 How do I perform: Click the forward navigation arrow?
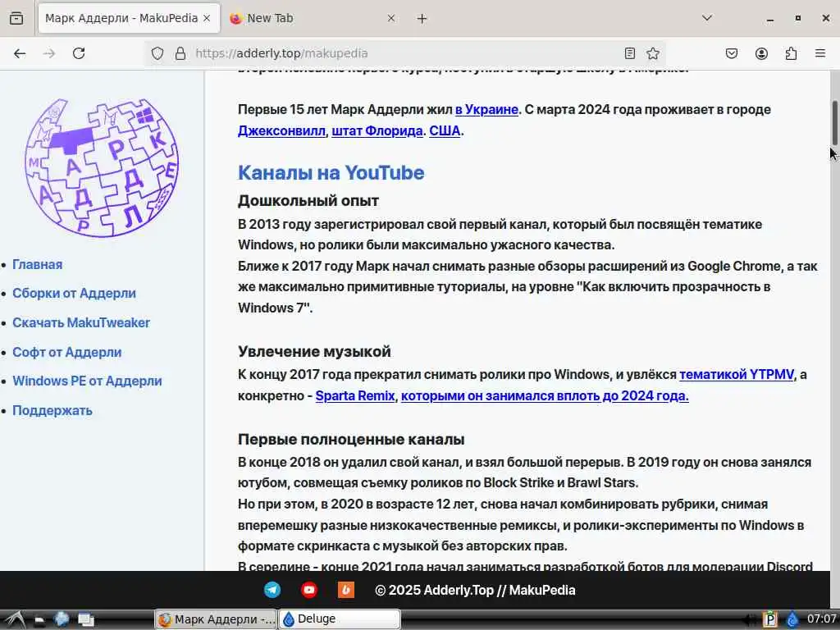click(x=48, y=53)
